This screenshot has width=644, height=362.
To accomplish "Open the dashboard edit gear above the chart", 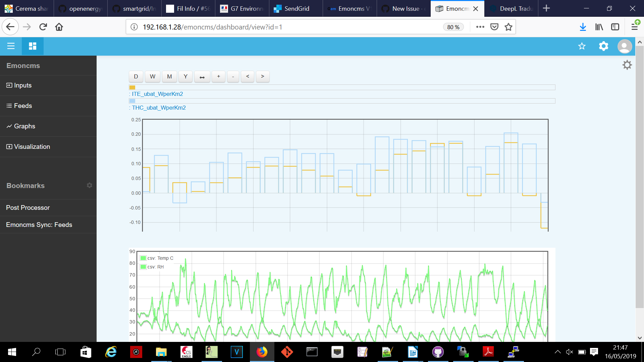I will (x=627, y=65).
